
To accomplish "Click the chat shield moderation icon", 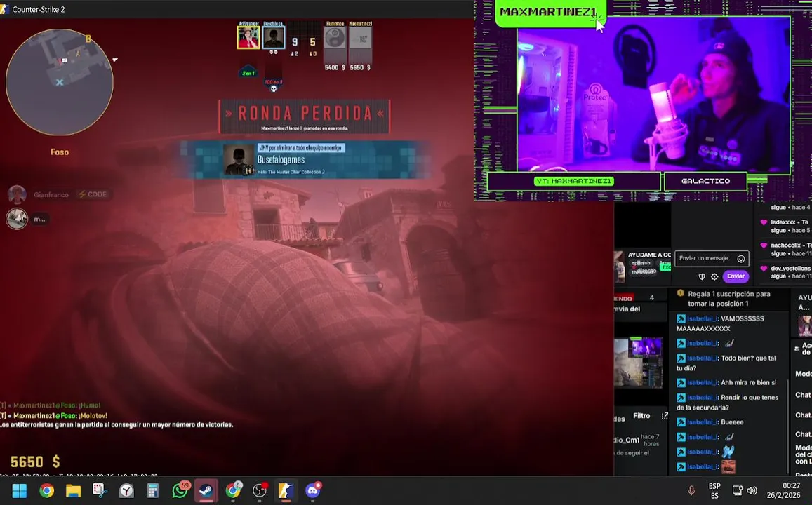I will 702,277.
